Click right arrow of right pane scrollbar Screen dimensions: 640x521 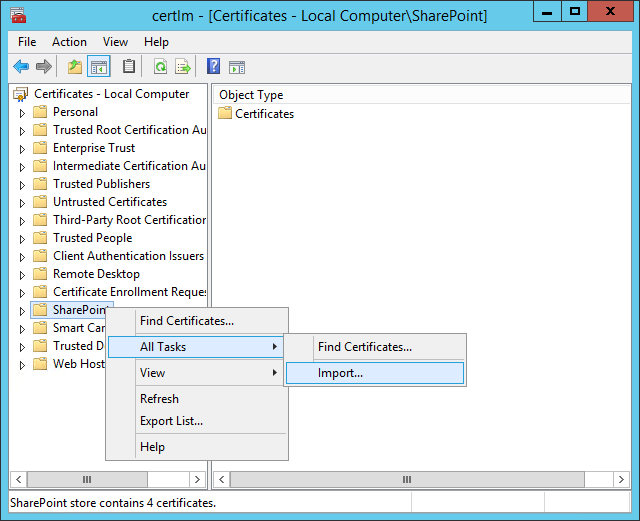point(621,479)
